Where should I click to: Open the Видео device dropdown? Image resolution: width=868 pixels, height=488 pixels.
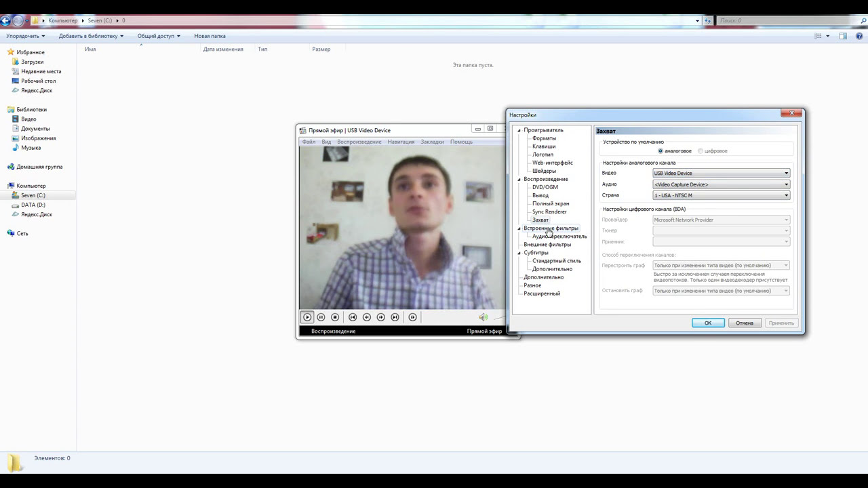pos(722,173)
